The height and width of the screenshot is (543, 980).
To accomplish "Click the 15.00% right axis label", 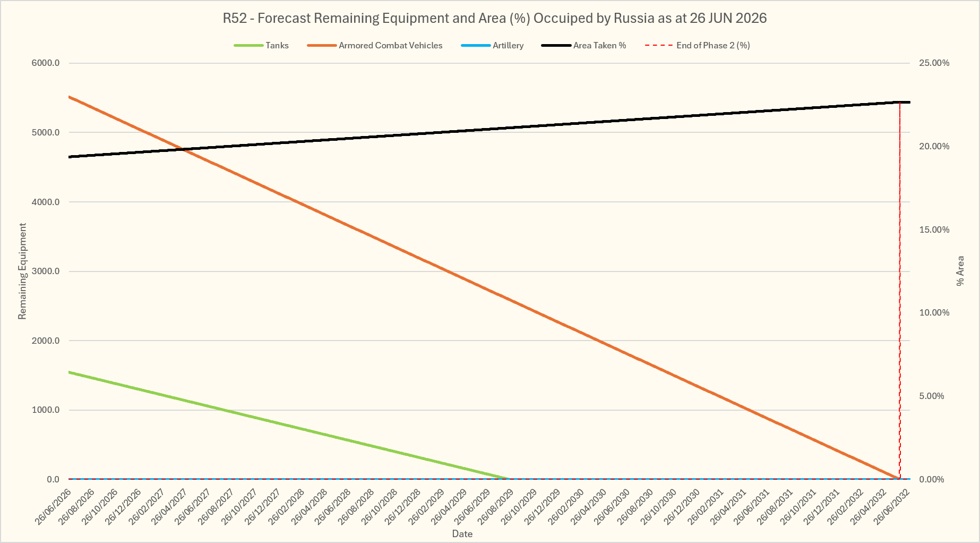I will coord(934,230).
